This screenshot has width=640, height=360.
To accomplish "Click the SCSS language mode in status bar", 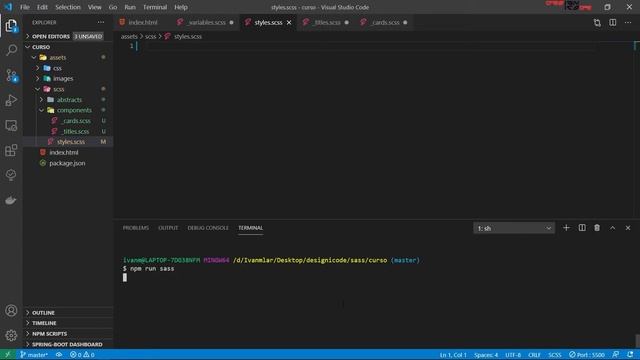I will [x=554, y=355].
